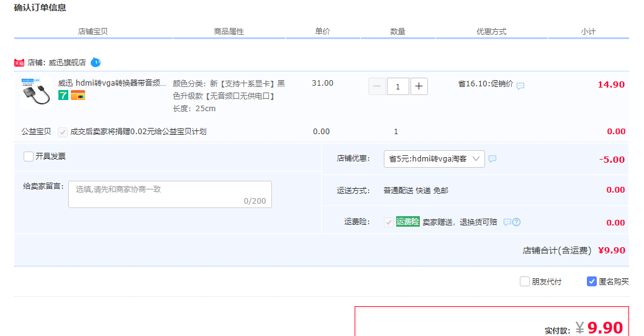The height and width of the screenshot is (336, 644).
Task: Toggle the 运费险 shipping insurance checkbox
Action: 389,222
